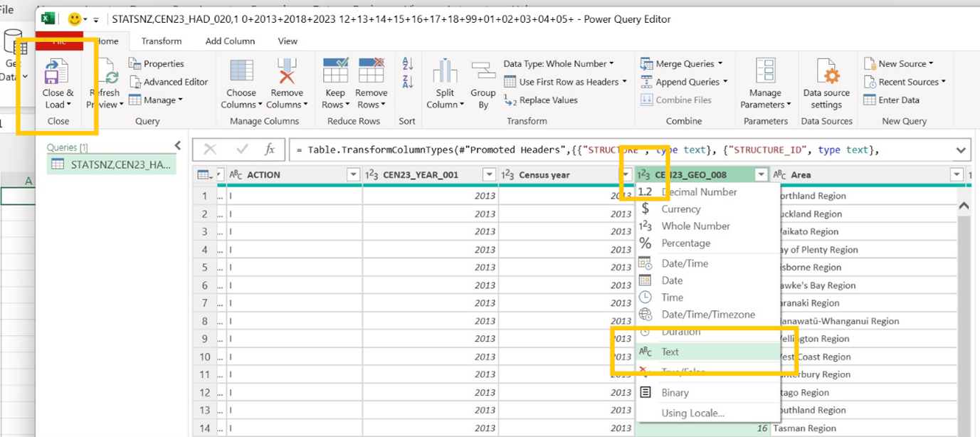
Task: Open the Advanced Editor
Action: pos(168,82)
